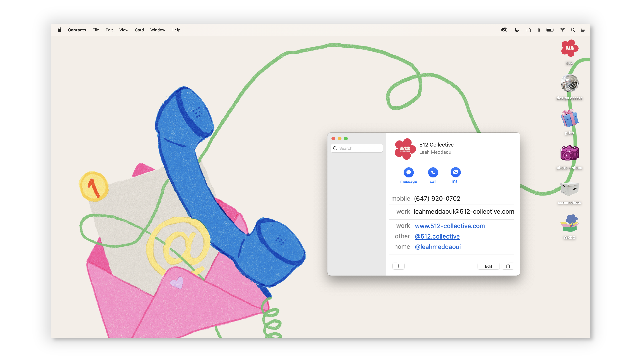Open the Apple menu

pos(59,30)
